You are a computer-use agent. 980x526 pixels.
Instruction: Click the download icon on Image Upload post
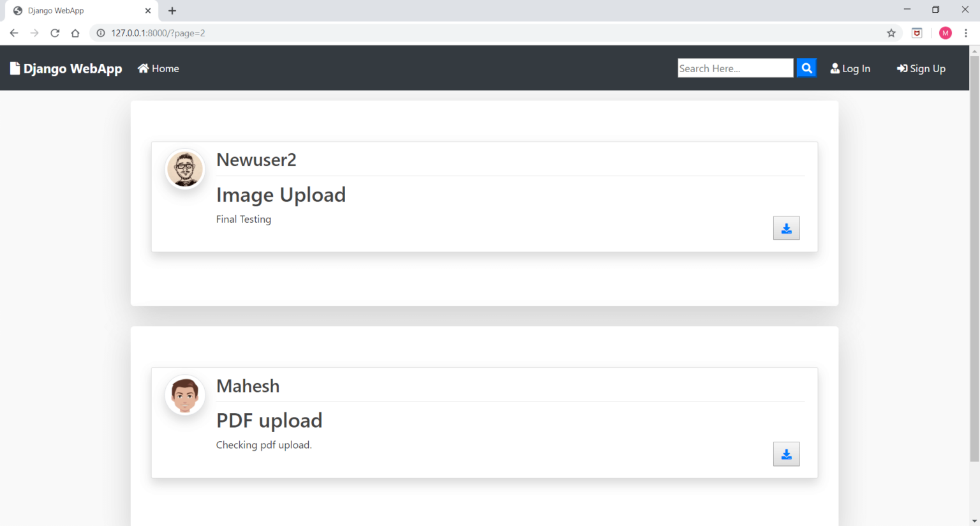point(786,228)
